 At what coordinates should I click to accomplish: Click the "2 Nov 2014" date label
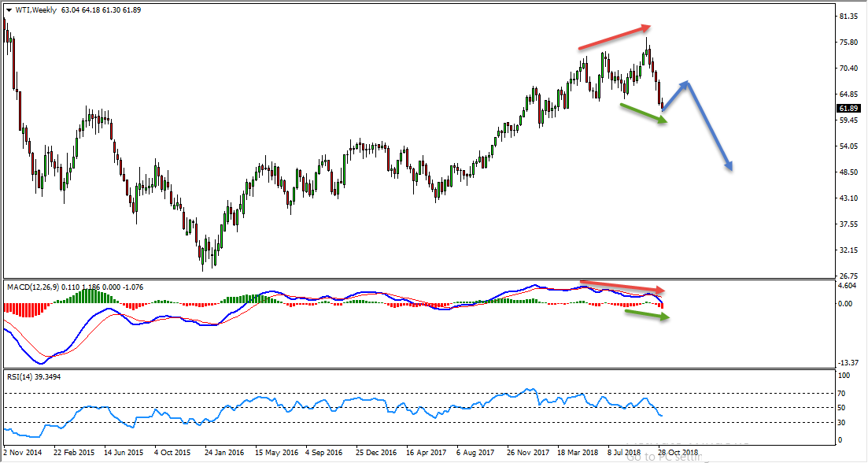point(23,453)
